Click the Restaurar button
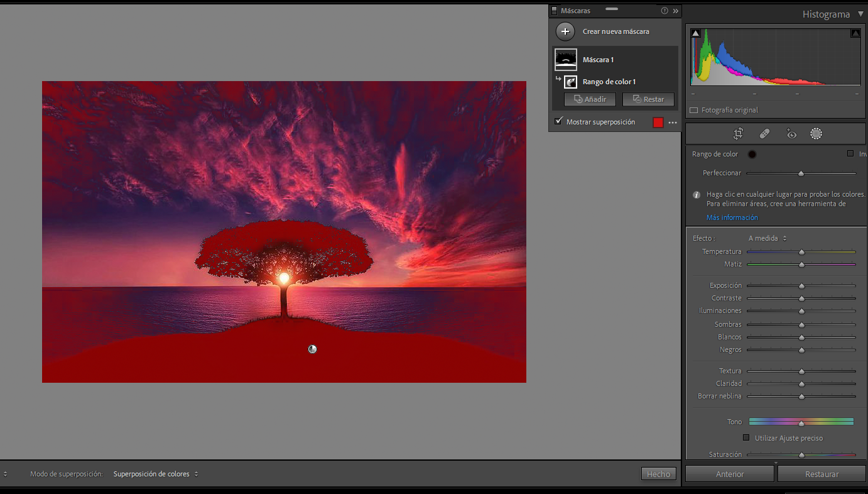This screenshot has width=868, height=494. 821,473
